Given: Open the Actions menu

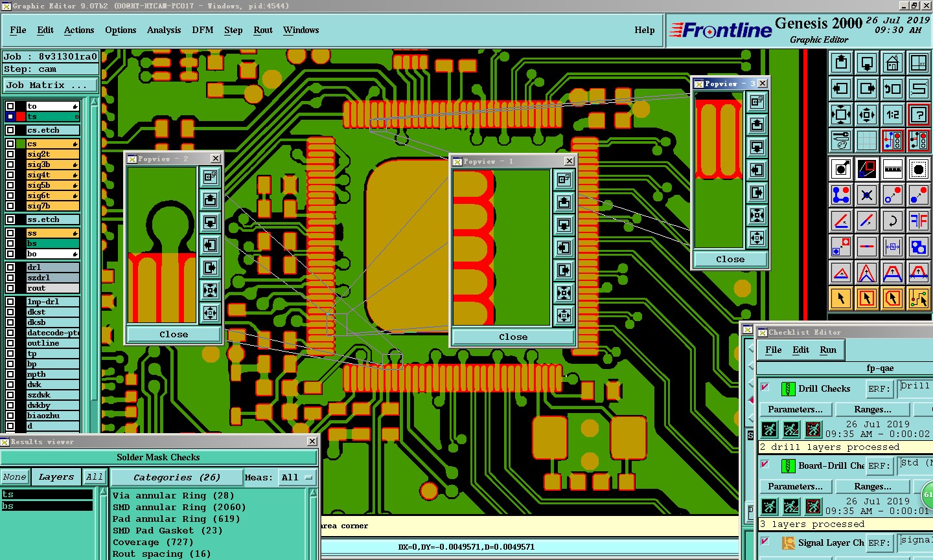Looking at the screenshot, I should point(79,30).
